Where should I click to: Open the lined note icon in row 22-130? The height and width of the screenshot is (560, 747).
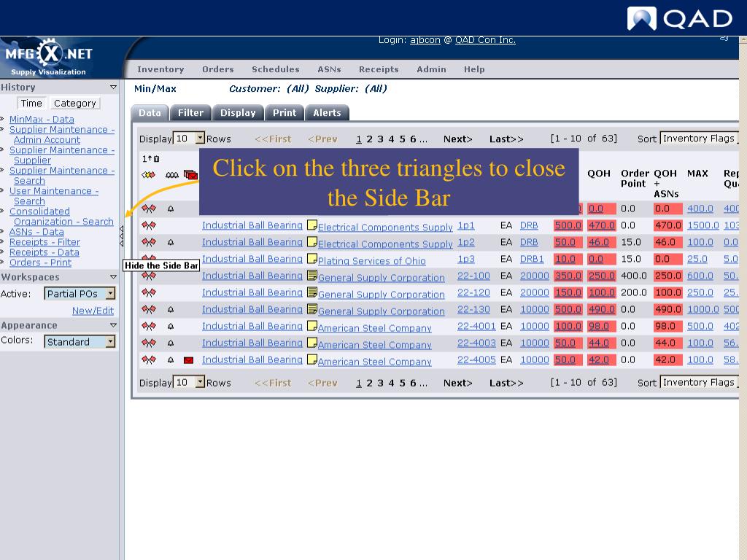312,309
